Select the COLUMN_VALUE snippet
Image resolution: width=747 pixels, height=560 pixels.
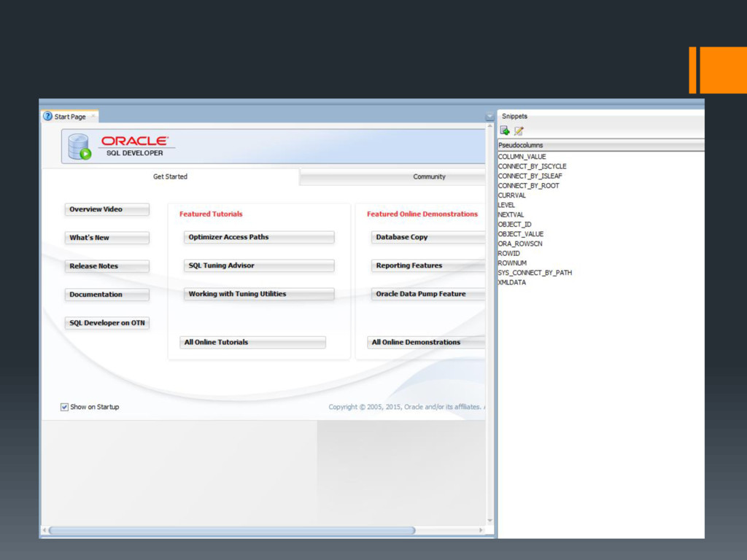tap(522, 157)
